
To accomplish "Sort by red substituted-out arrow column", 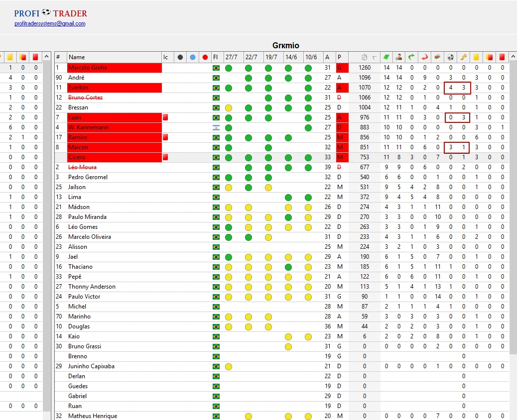I will pos(425,57).
